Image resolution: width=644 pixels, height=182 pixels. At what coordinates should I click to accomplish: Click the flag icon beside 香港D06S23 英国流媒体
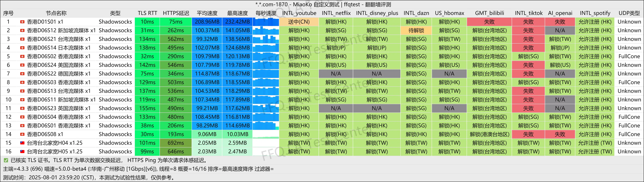pyautogui.click(x=22, y=108)
